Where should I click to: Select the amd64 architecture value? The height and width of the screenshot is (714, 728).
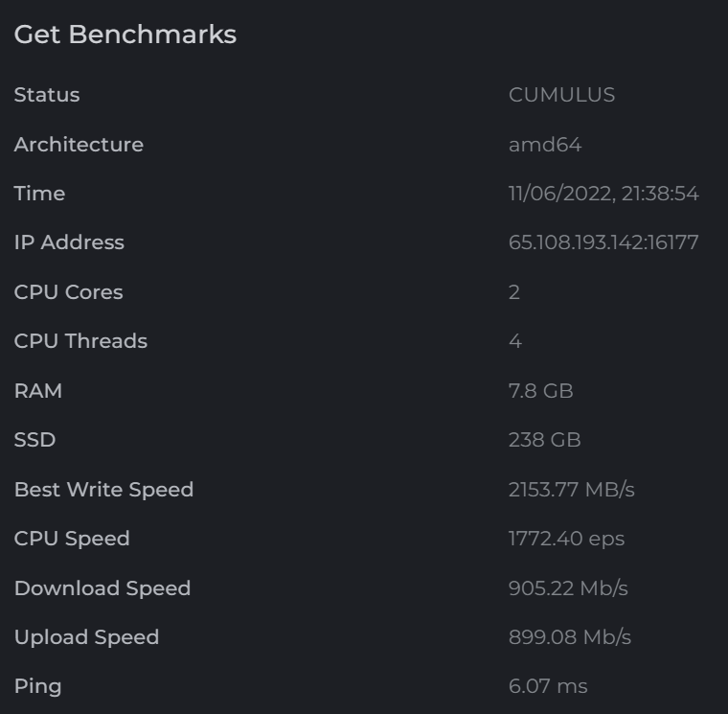pyautogui.click(x=545, y=145)
